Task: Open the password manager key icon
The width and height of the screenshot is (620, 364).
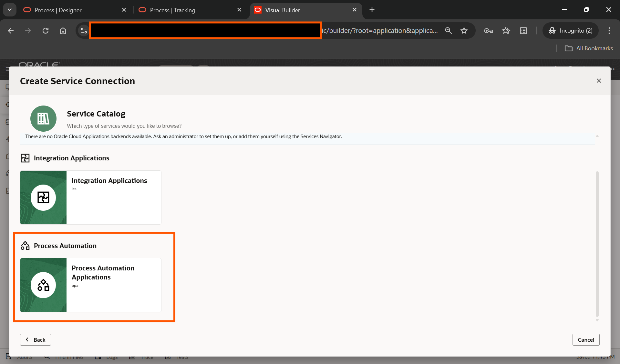Action: tap(488, 31)
